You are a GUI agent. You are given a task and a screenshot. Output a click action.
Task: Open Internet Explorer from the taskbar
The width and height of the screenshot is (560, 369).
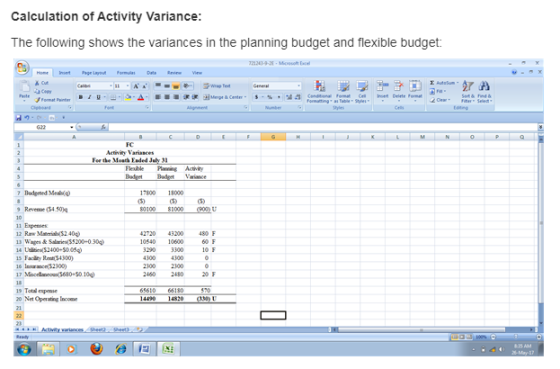(x=121, y=349)
